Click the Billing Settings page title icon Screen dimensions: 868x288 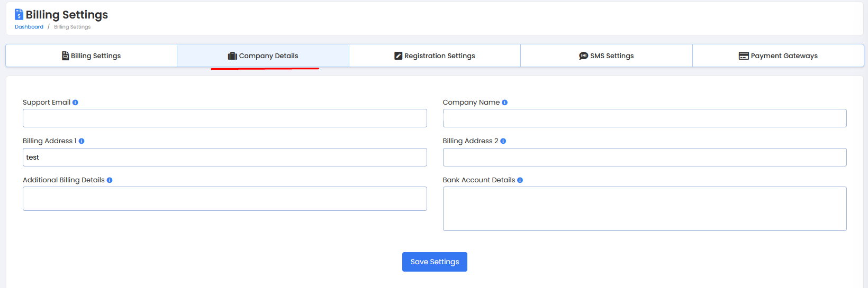coord(19,14)
